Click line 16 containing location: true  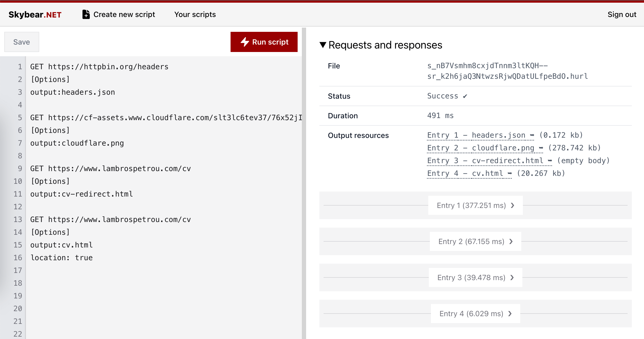pos(61,257)
